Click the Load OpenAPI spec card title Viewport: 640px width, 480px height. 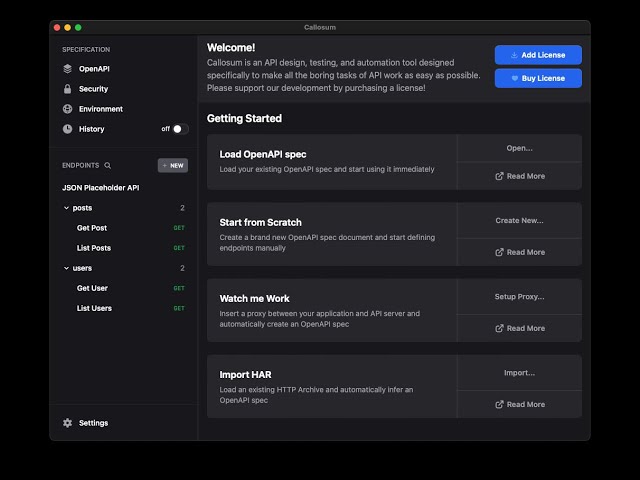click(x=263, y=154)
